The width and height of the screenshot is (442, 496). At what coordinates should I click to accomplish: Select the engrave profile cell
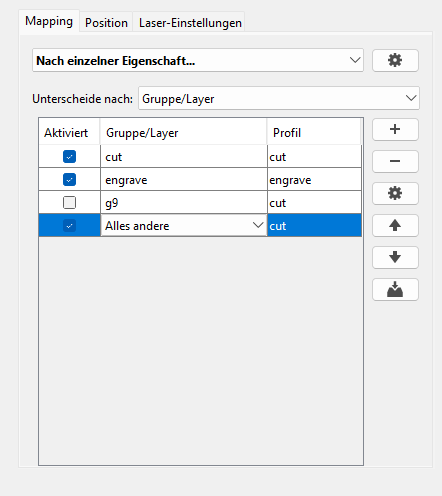[x=314, y=180]
